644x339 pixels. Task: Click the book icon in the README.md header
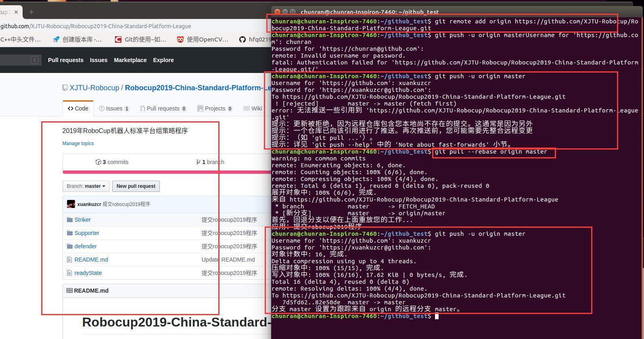(x=69, y=291)
